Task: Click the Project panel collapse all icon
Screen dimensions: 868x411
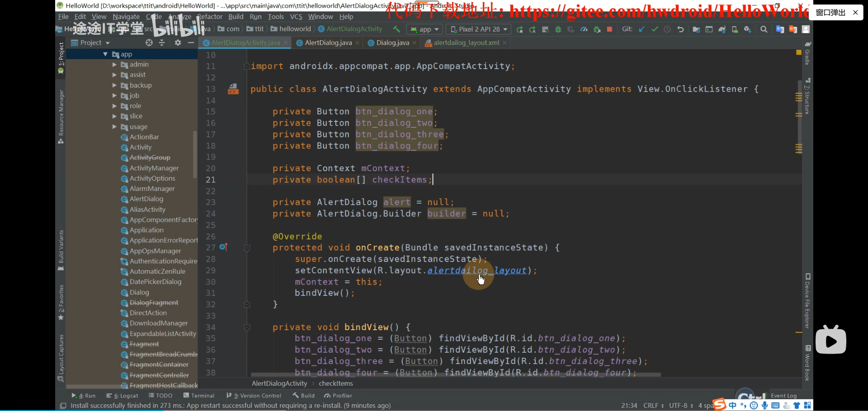Action: tap(162, 42)
